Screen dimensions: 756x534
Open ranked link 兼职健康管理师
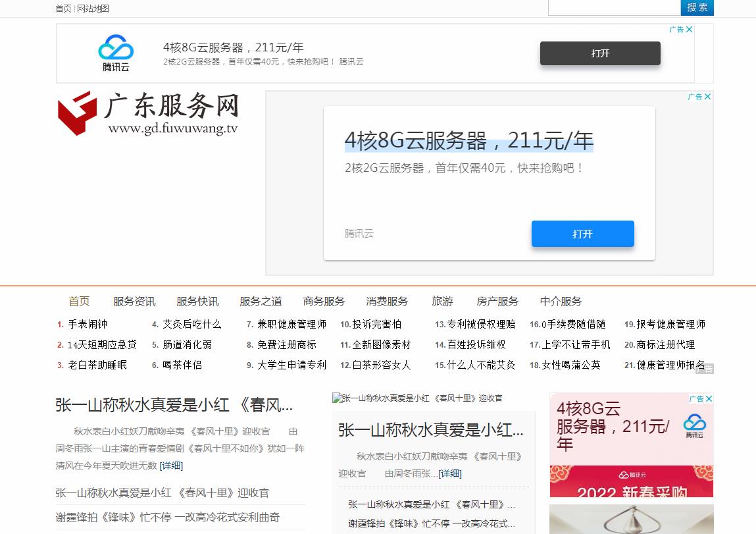point(291,324)
